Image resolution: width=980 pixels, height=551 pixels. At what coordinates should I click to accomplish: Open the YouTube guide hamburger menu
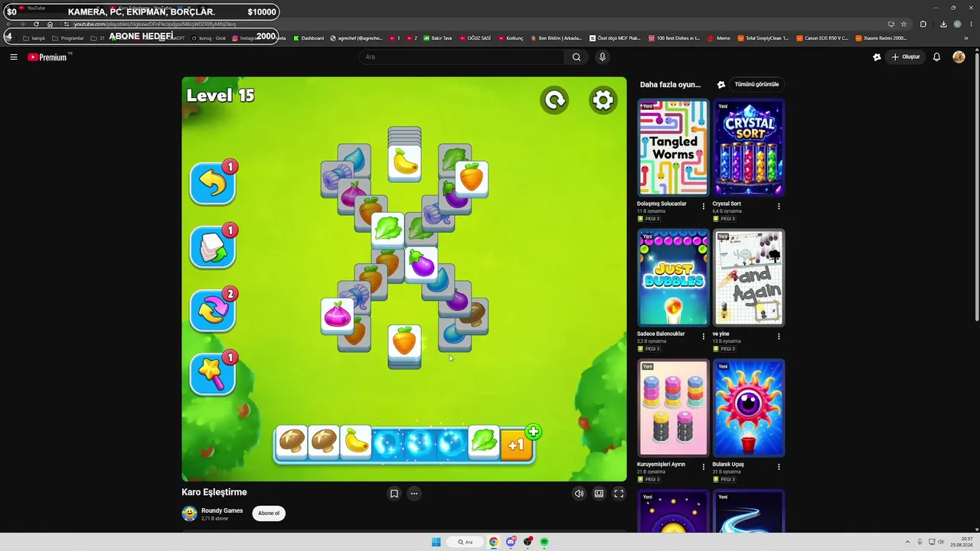point(14,57)
